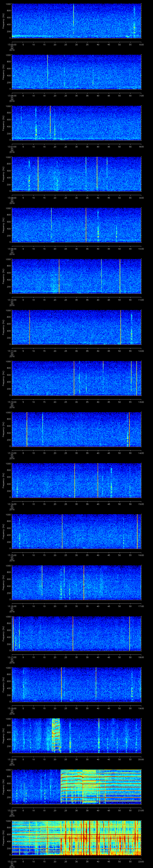Click Frequency (Hz) axis label of 13:05:00 panel
The height and width of the screenshot is (868, 153).
point(3,21)
